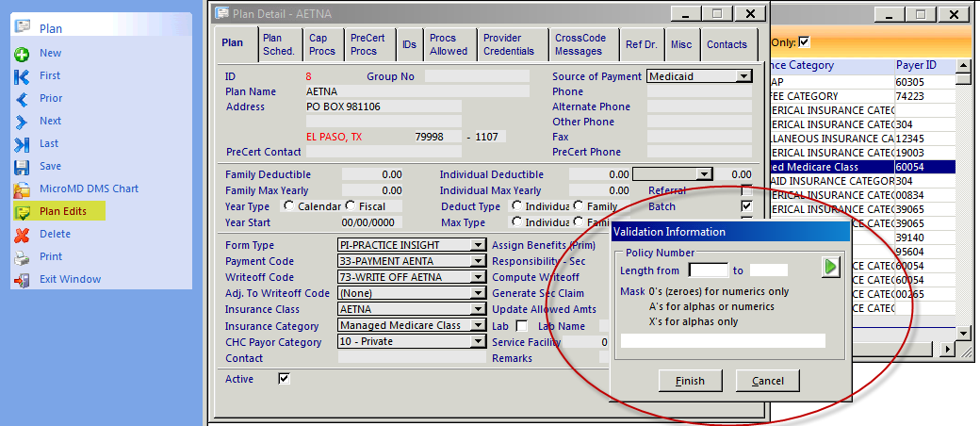Open the Insurance Class dropdown
980x426 pixels.
coord(478,309)
